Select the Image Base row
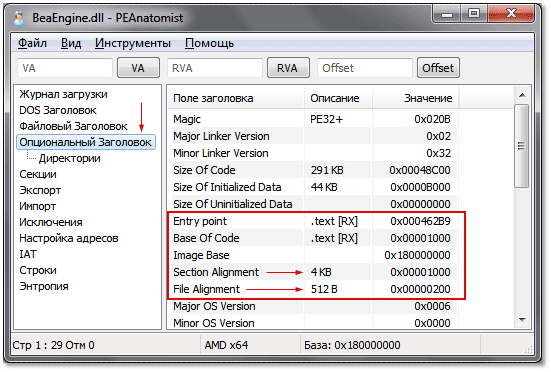551x372 pixels. [313, 255]
